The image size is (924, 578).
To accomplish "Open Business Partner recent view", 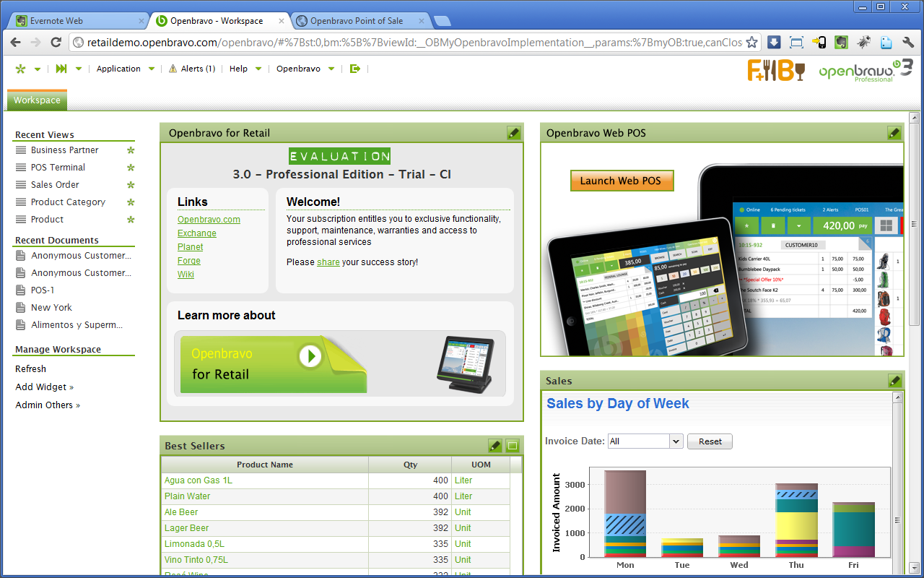I will (x=64, y=150).
